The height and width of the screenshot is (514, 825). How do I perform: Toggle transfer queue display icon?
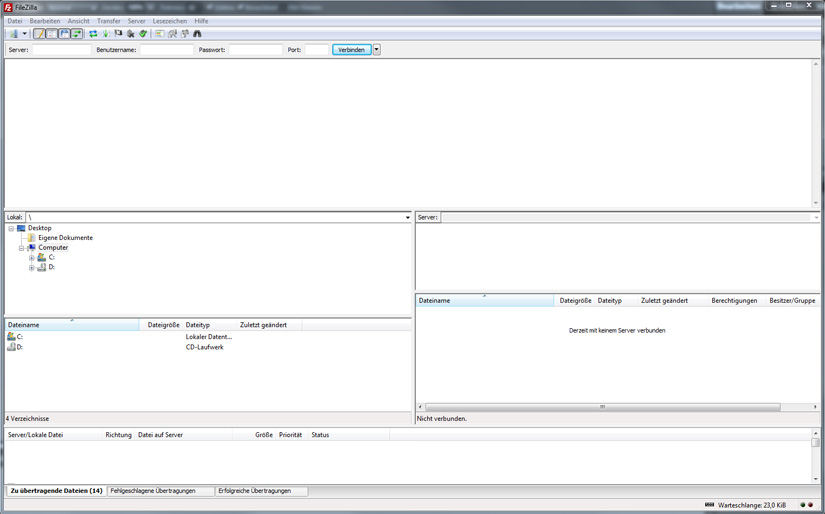77,34
